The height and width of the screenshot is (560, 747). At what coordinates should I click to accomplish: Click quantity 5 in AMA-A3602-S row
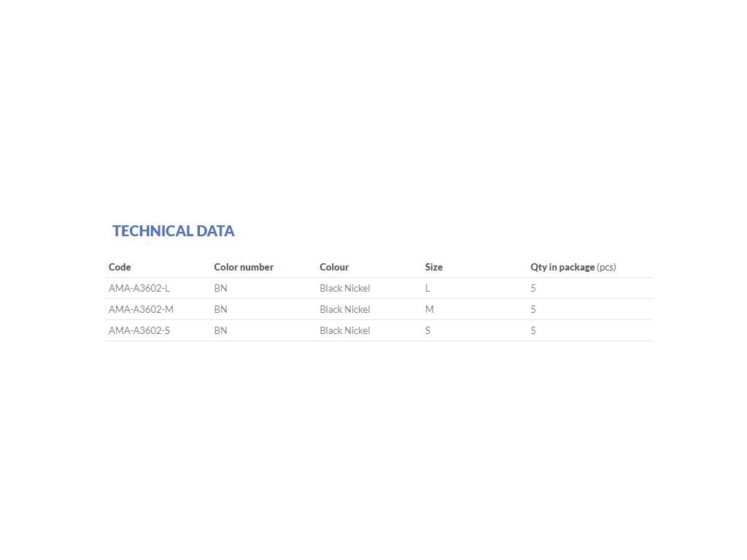[533, 330]
